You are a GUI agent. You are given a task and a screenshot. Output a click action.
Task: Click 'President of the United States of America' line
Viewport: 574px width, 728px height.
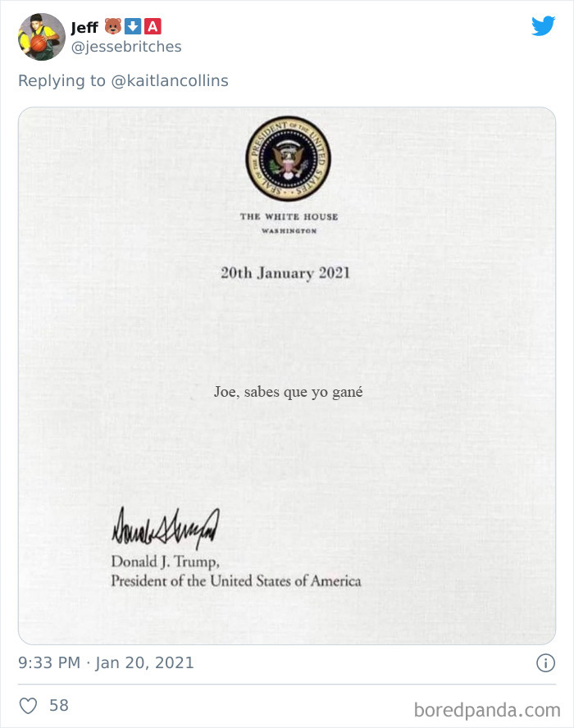(236, 581)
